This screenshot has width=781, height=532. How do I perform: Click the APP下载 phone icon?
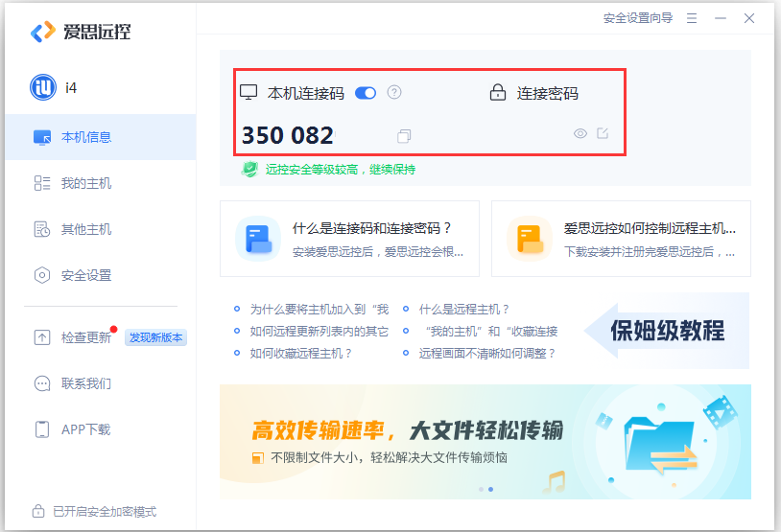pyautogui.click(x=42, y=429)
